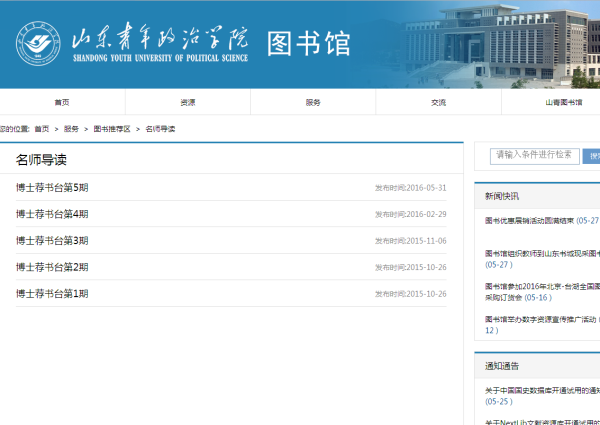Open 图书推荐区 breadcrumb link

[112, 129]
